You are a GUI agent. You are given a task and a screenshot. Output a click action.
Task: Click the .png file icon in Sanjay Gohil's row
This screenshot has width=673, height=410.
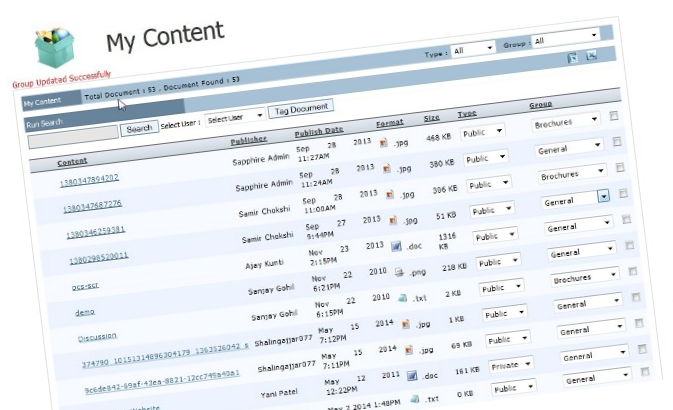pyautogui.click(x=399, y=272)
